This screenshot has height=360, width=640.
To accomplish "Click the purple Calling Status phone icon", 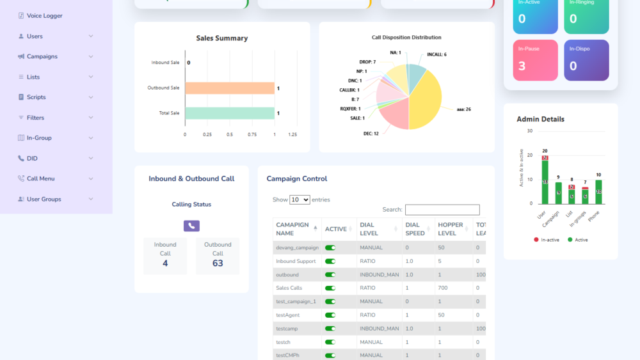I will click(x=191, y=226).
